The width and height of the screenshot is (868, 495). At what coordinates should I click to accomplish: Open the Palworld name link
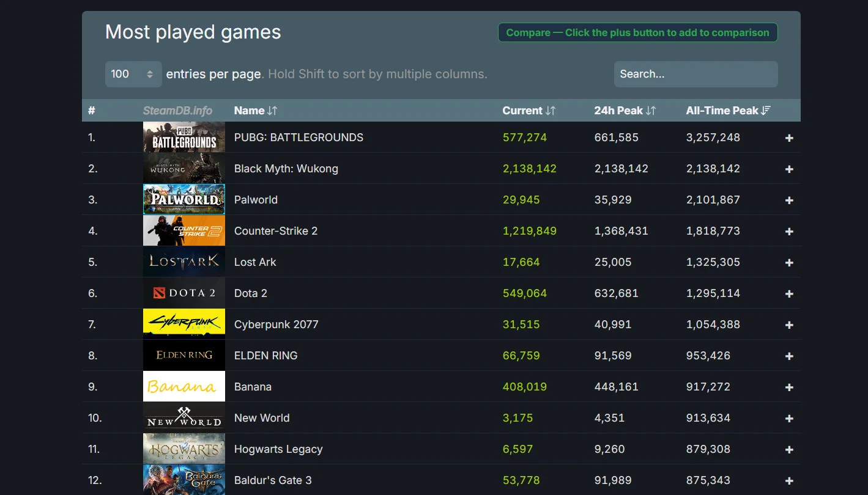click(x=256, y=200)
